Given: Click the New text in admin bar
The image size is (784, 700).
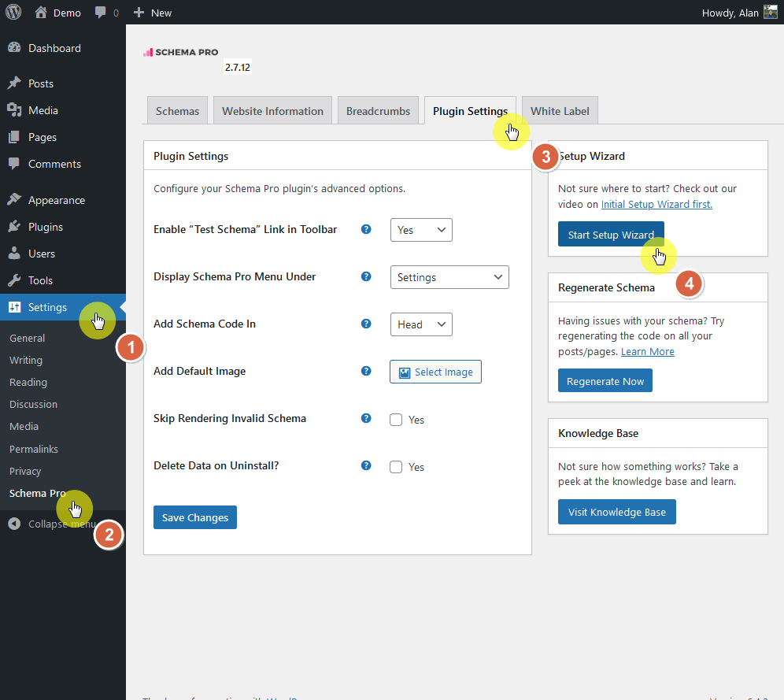Looking at the screenshot, I should pos(161,13).
